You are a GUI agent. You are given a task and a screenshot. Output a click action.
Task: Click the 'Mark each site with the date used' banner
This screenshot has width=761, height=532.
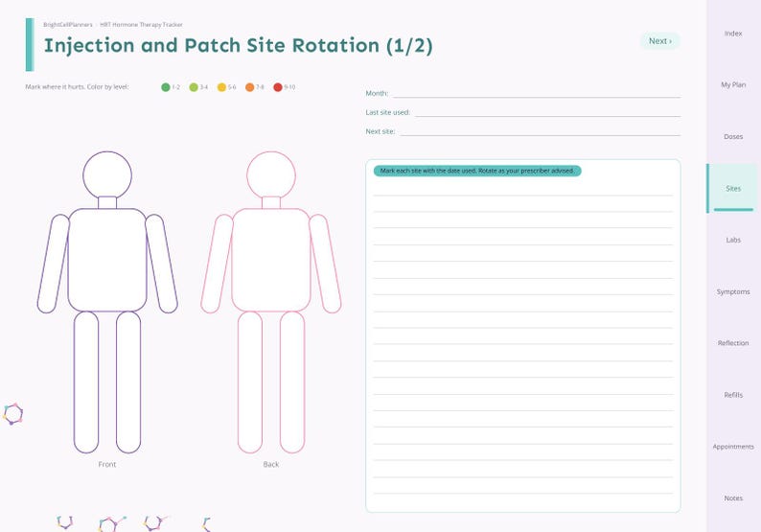point(477,171)
